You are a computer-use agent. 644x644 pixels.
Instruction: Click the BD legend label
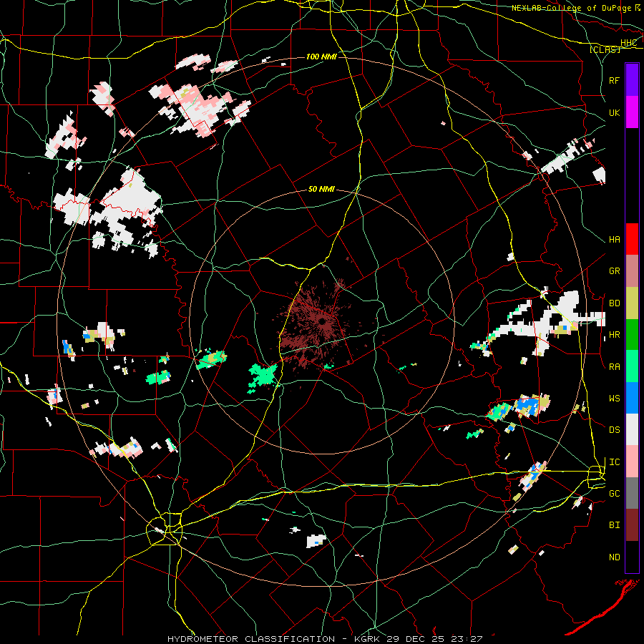614,303
